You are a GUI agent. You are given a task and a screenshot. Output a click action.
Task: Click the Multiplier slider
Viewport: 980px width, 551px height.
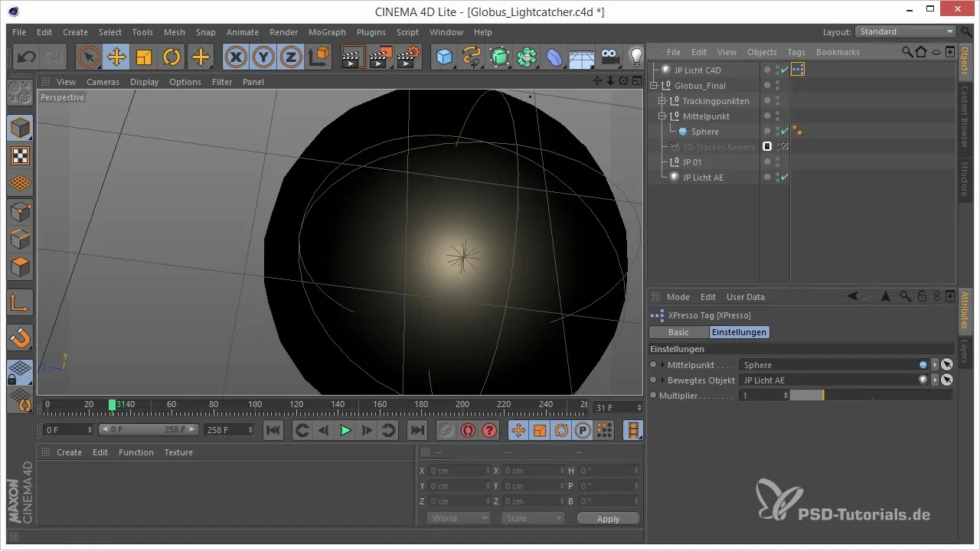tap(871, 396)
